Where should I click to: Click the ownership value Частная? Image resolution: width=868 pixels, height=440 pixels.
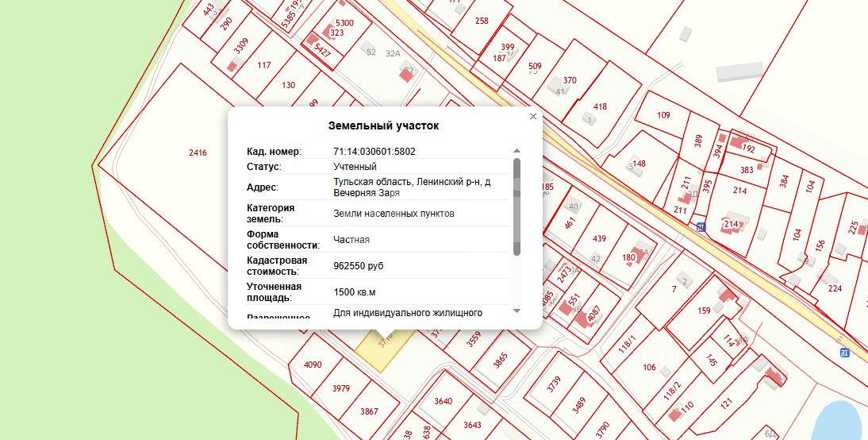[351, 240]
